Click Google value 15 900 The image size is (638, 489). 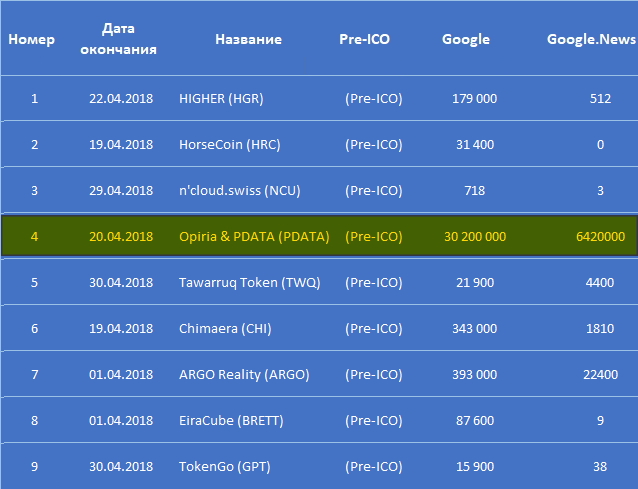click(x=475, y=466)
